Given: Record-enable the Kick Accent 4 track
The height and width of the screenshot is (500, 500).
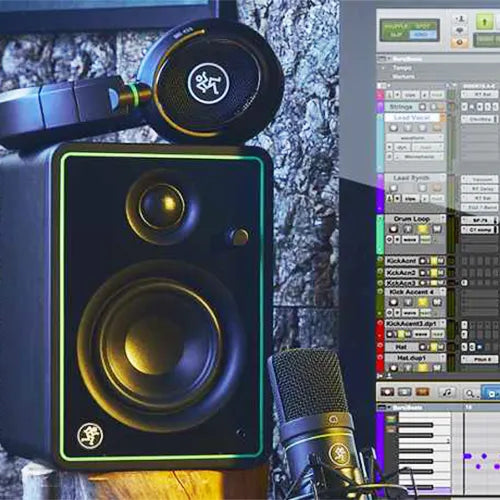Looking at the screenshot, I should [x=393, y=302].
